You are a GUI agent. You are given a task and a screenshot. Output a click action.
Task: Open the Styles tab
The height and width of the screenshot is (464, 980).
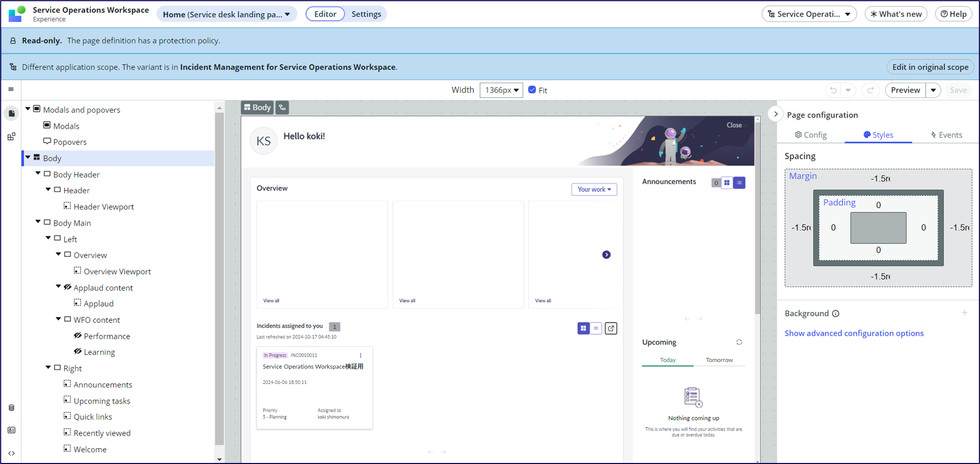(878, 135)
